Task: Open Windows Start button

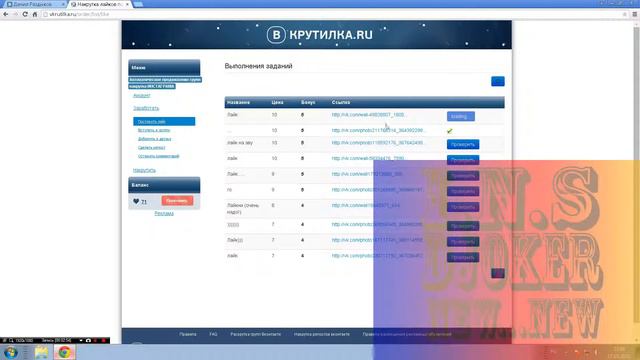Action: pyautogui.click(x=10, y=352)
